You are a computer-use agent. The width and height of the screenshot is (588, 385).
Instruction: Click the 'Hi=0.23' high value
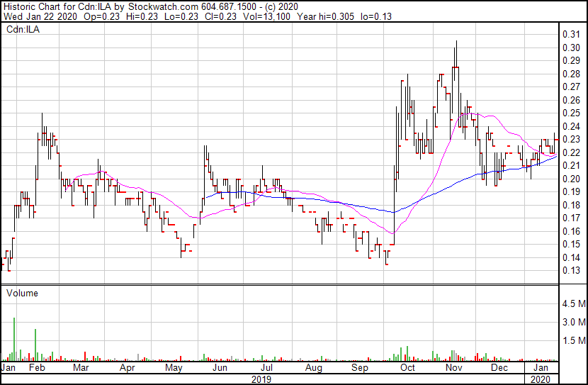[x=144, y=16]
